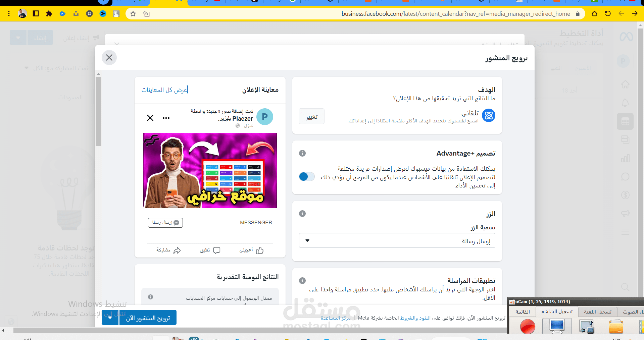
Task: Open ads megaphone icon in Meta sidebar
Action: pyautogui.click(x=625, y=214)
